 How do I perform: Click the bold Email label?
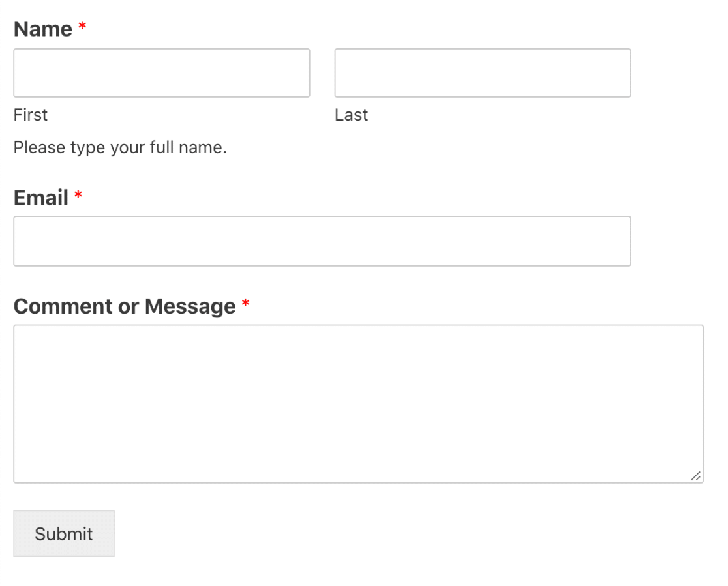pyautogui.click(x=41, y=198)
